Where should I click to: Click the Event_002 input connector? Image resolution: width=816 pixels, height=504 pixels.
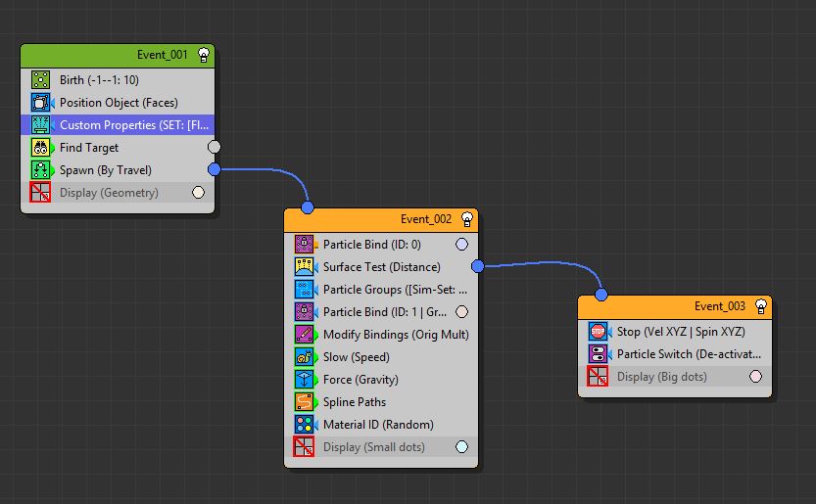[x=308, y=207]
